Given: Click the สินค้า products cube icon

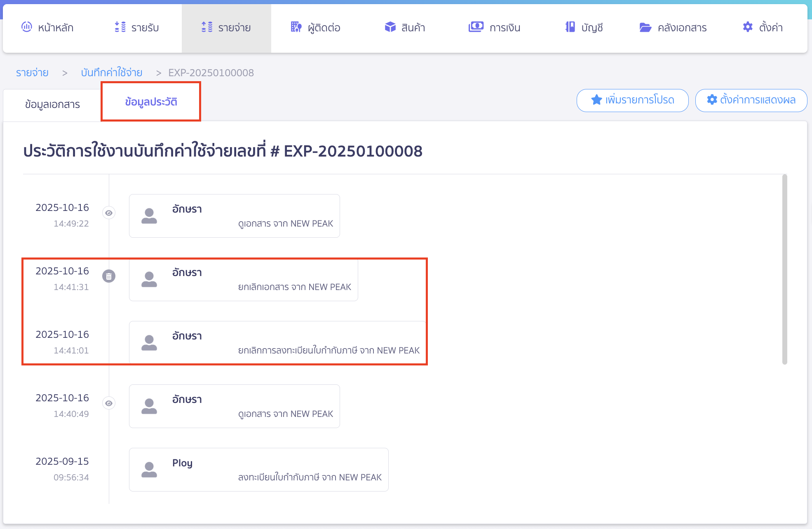Looking at the screenshot, I should [x=389, y=27].
